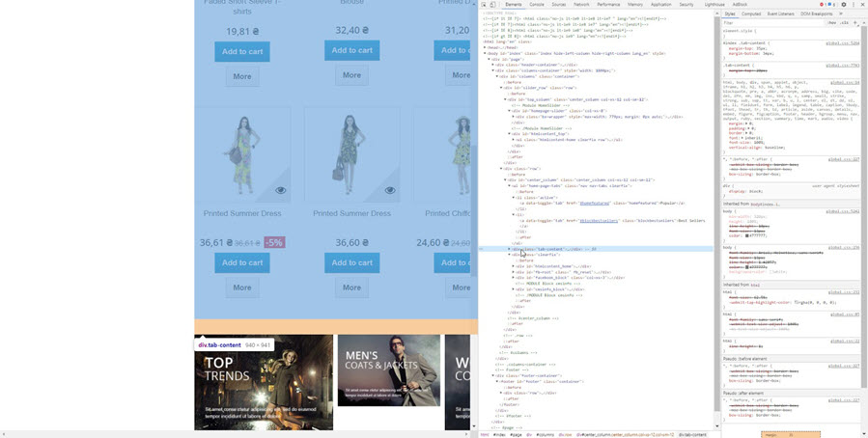The height and width of the screenshot is (438, 868).
Task: Click the box model margin diagram
Action: pos(791,435)
